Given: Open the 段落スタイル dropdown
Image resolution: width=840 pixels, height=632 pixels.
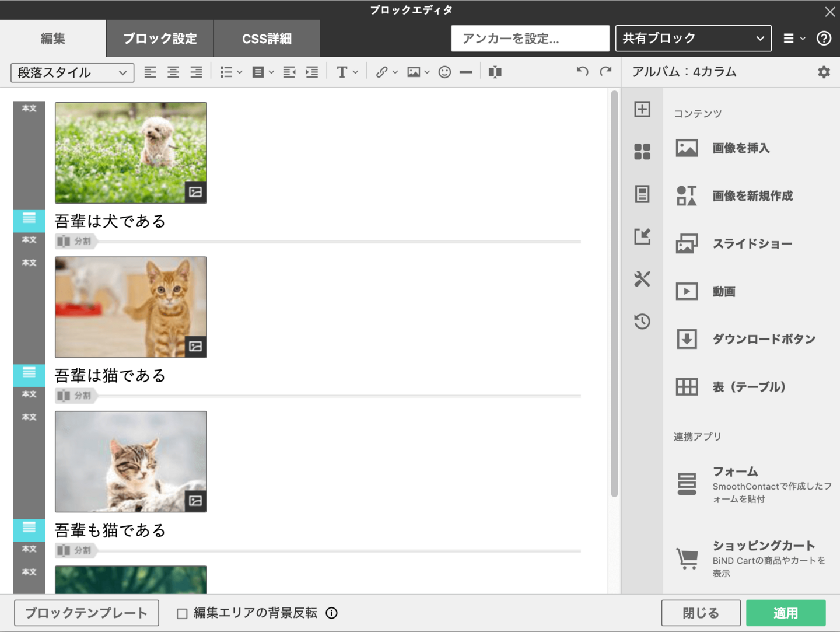Looking at the screenshot, I should click(72, 72).
